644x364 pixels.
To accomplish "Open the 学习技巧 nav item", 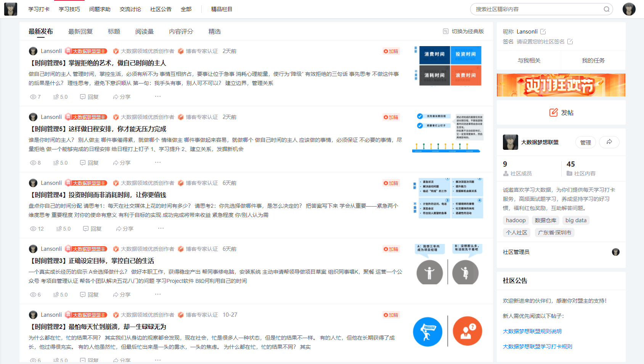I will point(69,9).
